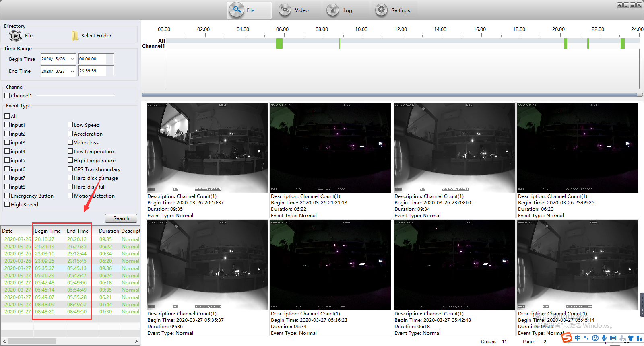This screenshot has width=644, height=346.
Task: Open the smiley emoji panel icon
Action: 595,338
